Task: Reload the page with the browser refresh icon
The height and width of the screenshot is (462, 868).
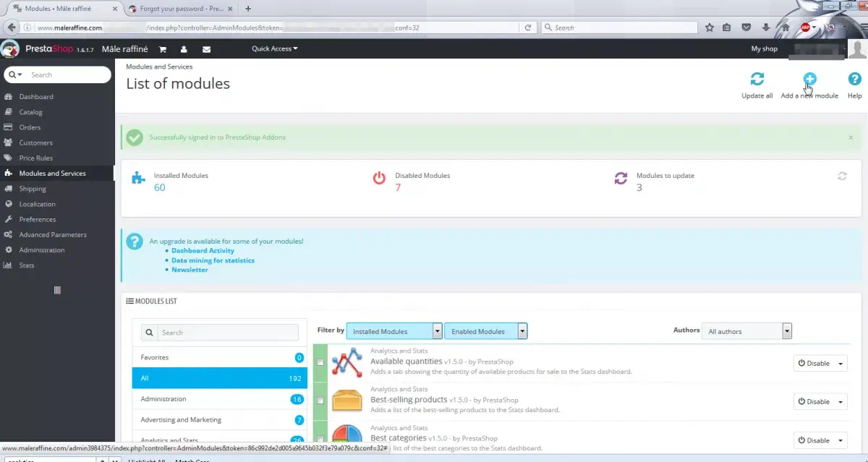Action: point(528,27)
